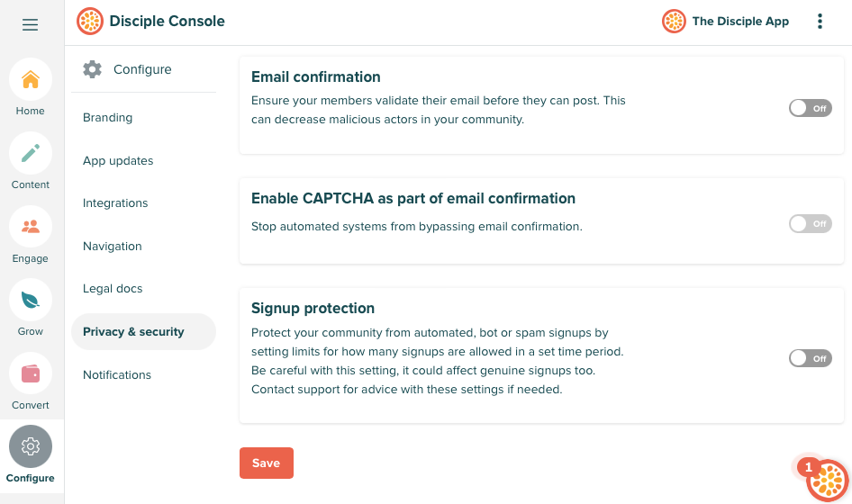
Task: Open Legal docs section
Action: [x=113, y=289]
